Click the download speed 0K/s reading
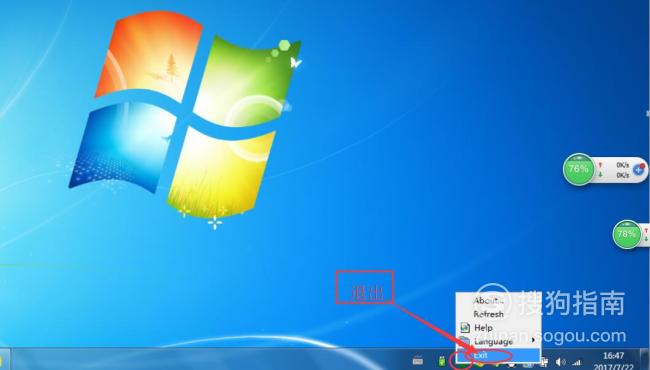 pyautogui.click(x=623, y=175)
